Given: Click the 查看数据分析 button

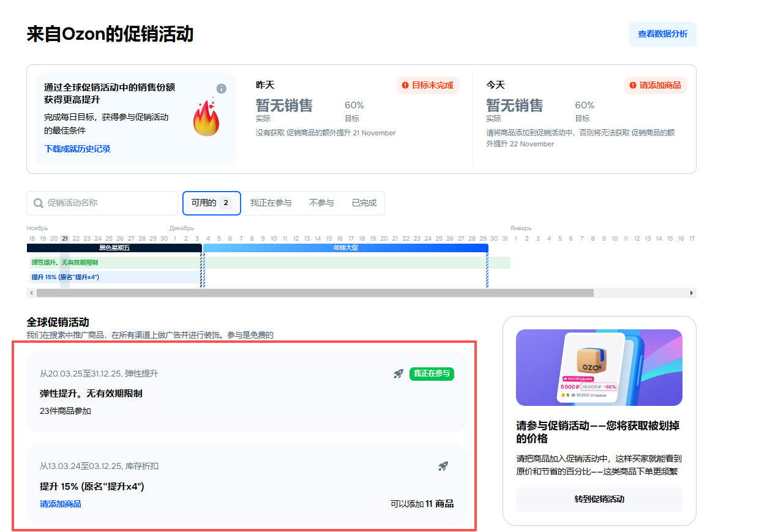Looking at the screenshot, I should (662, 34).
